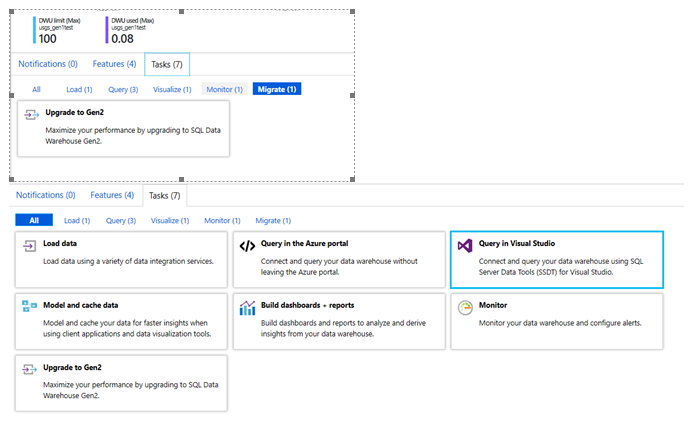Open Upgrade to Gen2 title in bottom card
Image resolution: width=694 pixels, height=422 pixels.
[x=72, y=367]
